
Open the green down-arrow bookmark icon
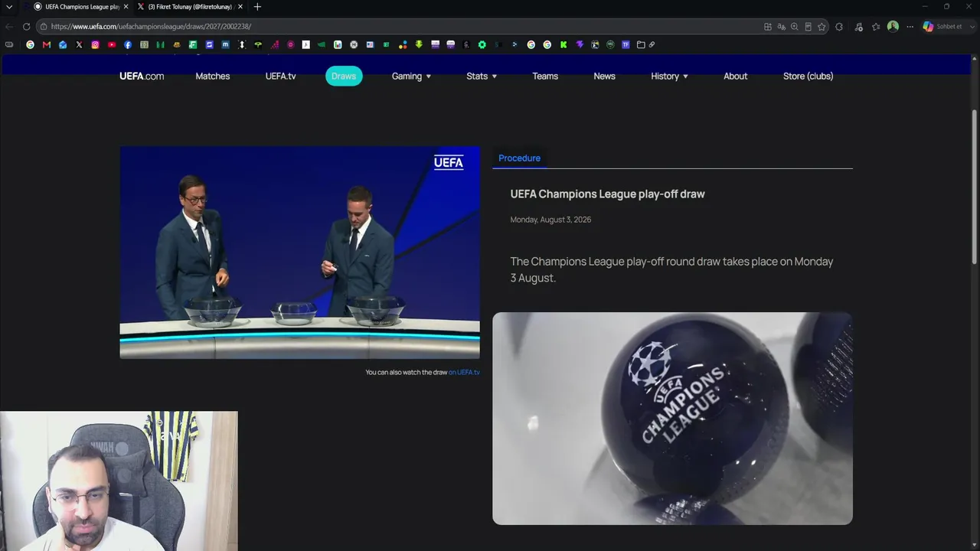(x=419, y=44)
